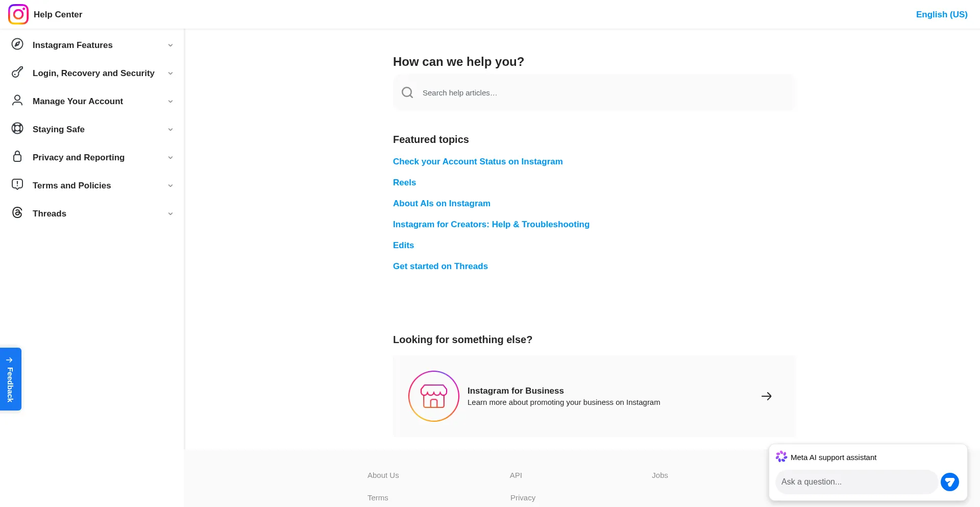Image resolution: width=980 pixels, height=507 pixels.
Task: Open the Jobs footer link
Action: click(x=660, y=475)
